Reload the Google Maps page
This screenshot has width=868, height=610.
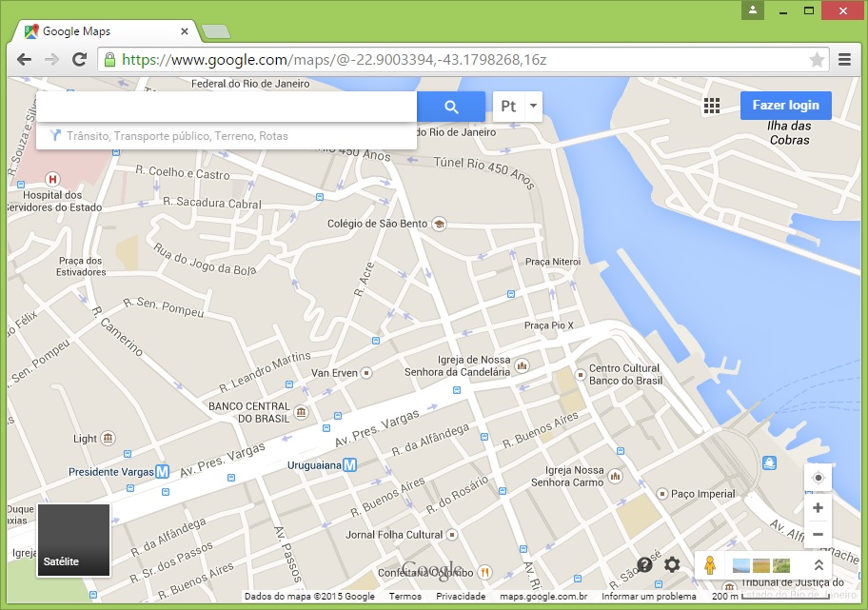(x=80, y=59)
